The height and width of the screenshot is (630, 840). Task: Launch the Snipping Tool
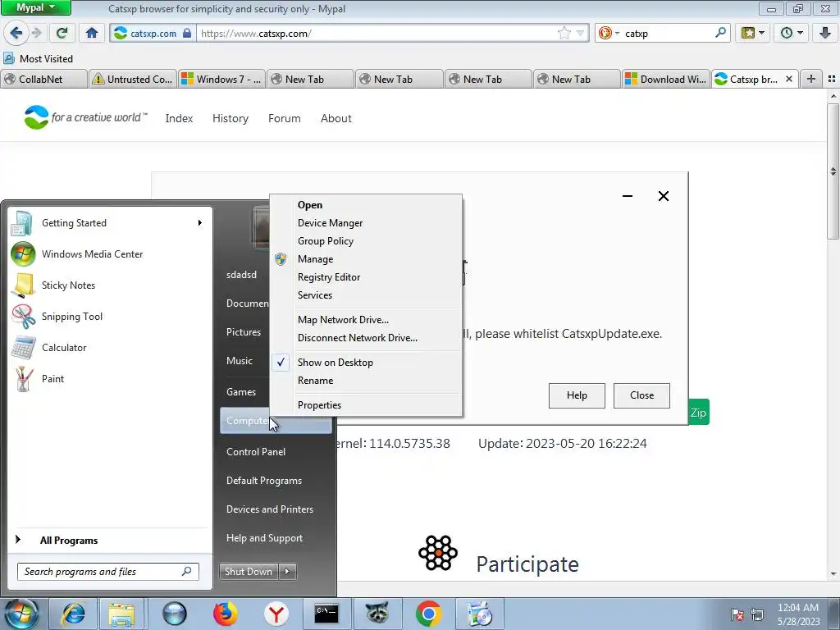(x=109, y=316)
